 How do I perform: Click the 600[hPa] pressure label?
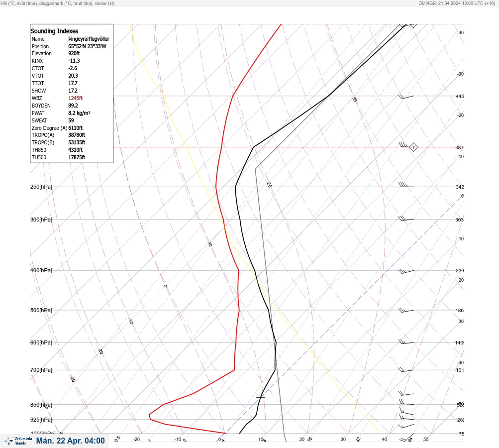pyautogui.click(x=41, y=342)
